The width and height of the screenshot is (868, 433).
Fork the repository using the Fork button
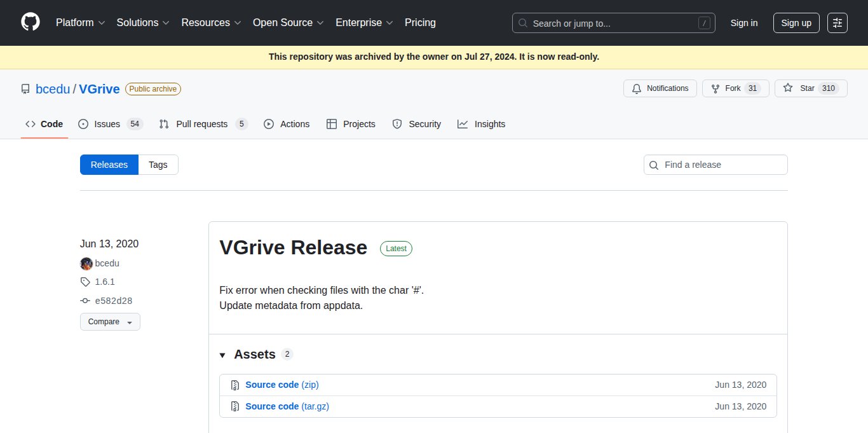tap(735, 88)
